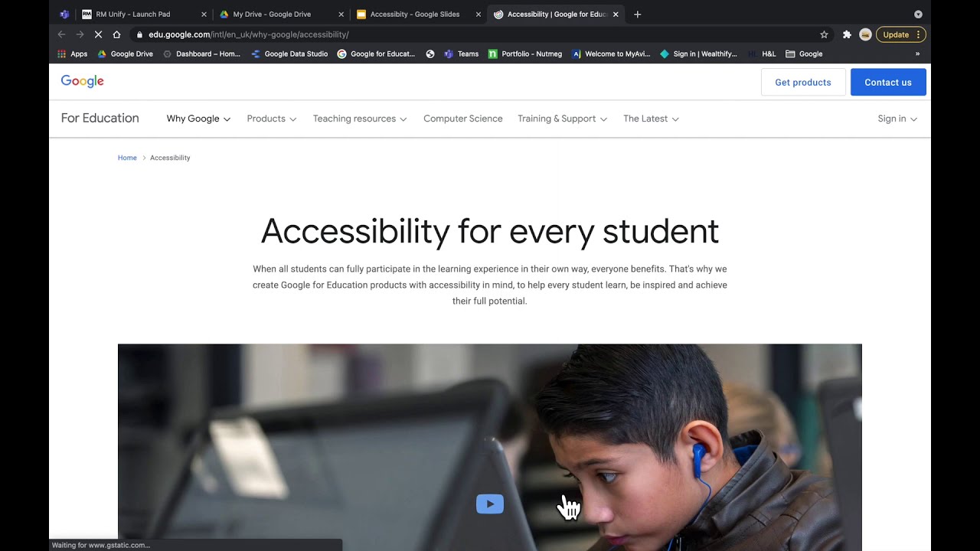The height and width of the screenshot is (551, 980).
Task: Open the Google bookmarks folder
Action: pyautogui.click(x=804, y=54)
